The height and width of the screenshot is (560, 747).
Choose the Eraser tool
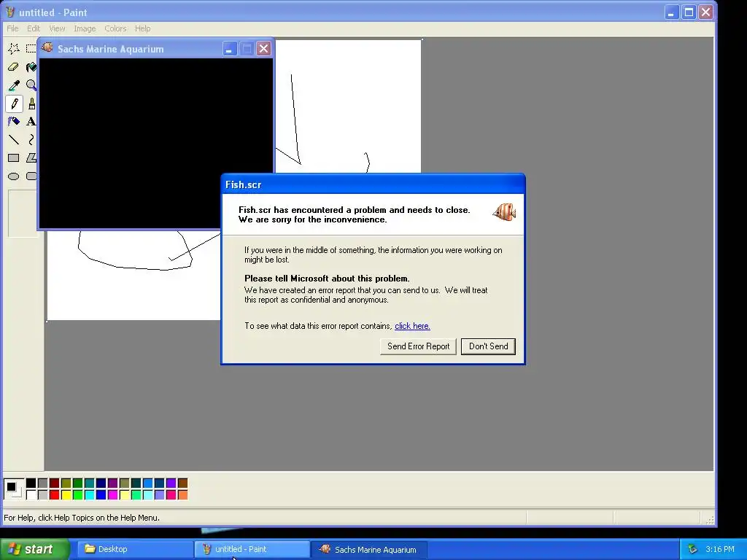pyautogui.click(x=13, y=66)
